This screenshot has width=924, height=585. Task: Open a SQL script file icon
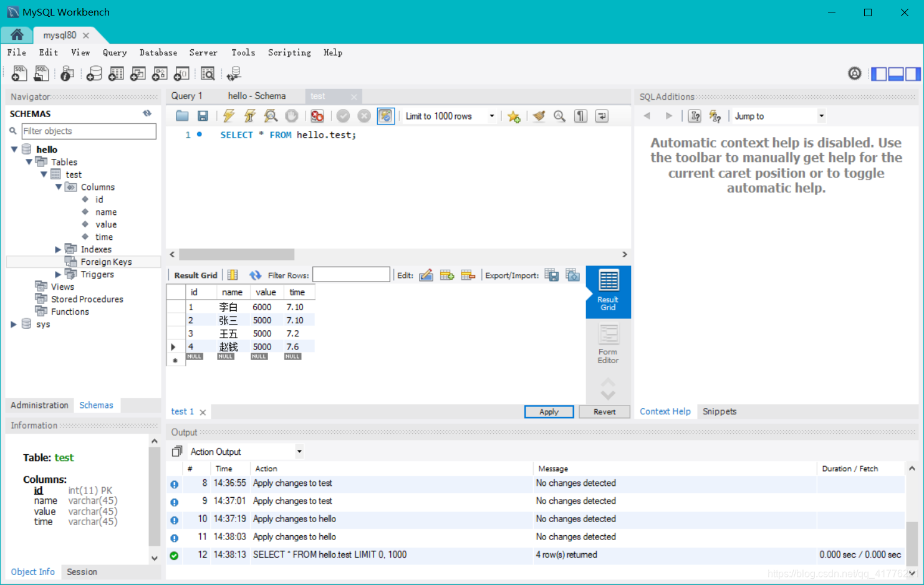41,74
